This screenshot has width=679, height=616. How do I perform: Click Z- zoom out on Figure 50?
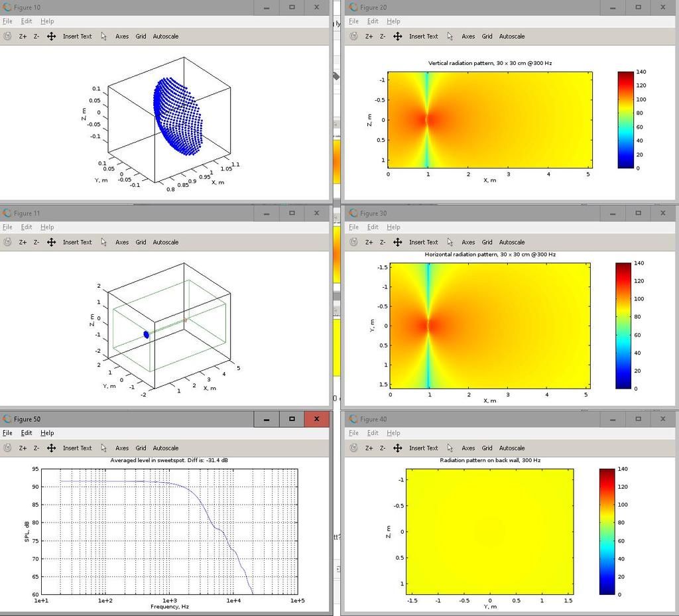point(36,448)
